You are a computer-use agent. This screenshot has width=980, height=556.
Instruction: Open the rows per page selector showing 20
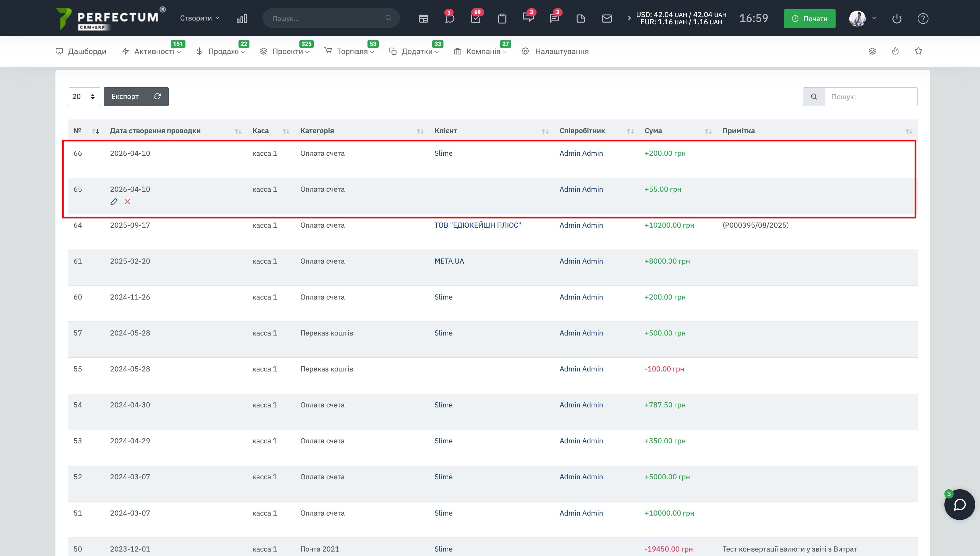click(x=84, y=97)
